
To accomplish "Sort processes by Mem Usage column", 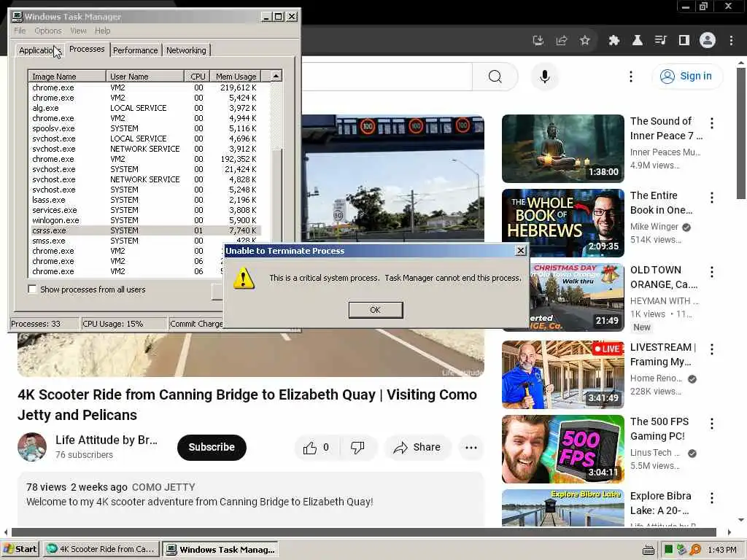I will 236,76.
